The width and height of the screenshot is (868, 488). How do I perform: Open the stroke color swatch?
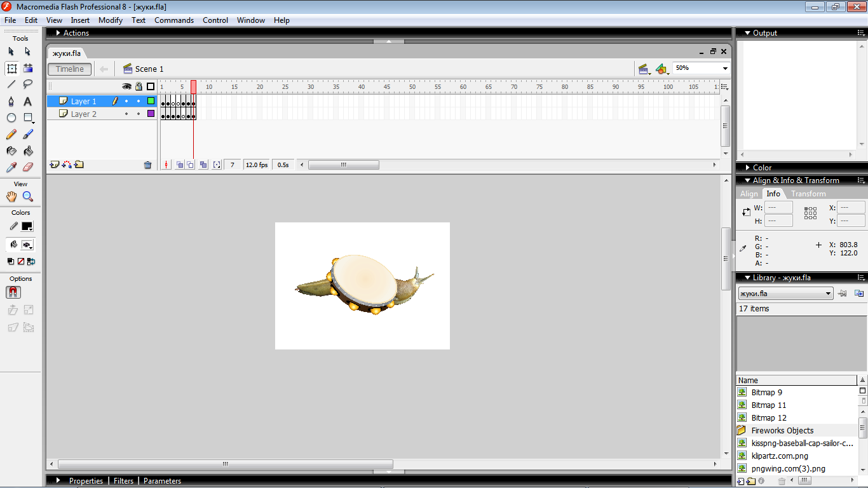click(x=27, y=226)
